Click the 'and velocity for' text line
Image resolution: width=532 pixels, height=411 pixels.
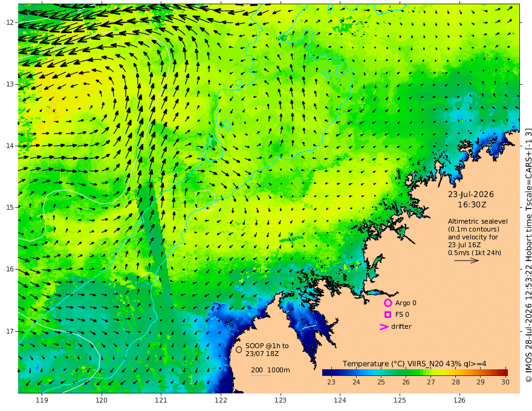(x=473, y=237)
